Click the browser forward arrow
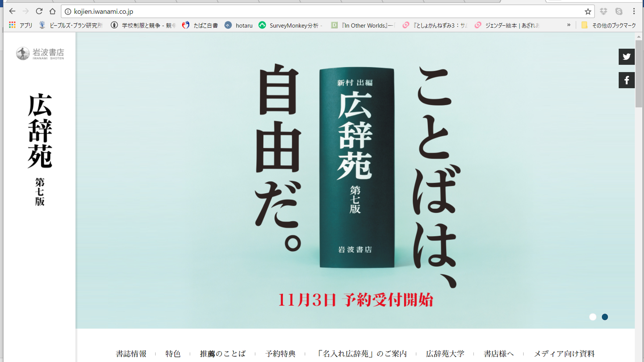The width and height of the screenshot is (644, 362). tap(25, 11)
